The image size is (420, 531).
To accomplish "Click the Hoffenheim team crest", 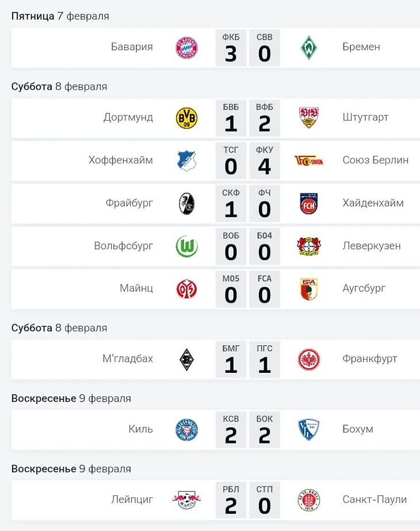I will pyautogui.click(x=186, y=161).
